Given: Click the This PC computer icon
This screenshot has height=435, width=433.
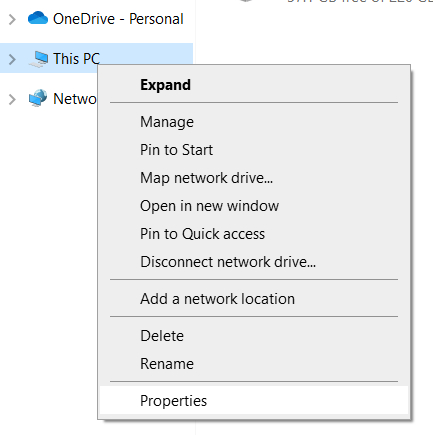Looking at the screenshot, I should coord(38,59).
